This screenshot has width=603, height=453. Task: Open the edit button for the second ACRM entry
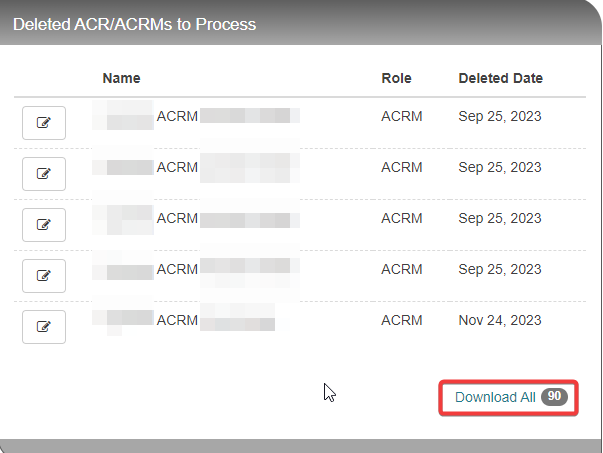click(x=44, y=174)
